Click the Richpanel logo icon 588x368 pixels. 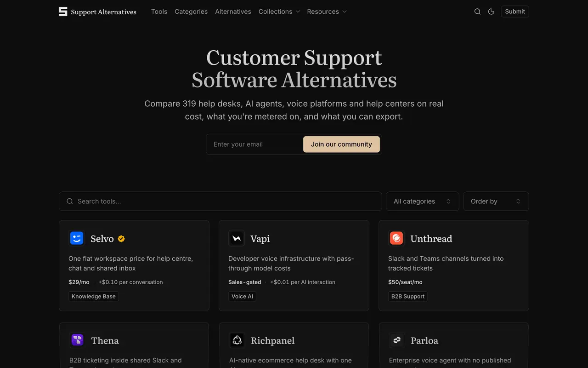pos(237,340)
